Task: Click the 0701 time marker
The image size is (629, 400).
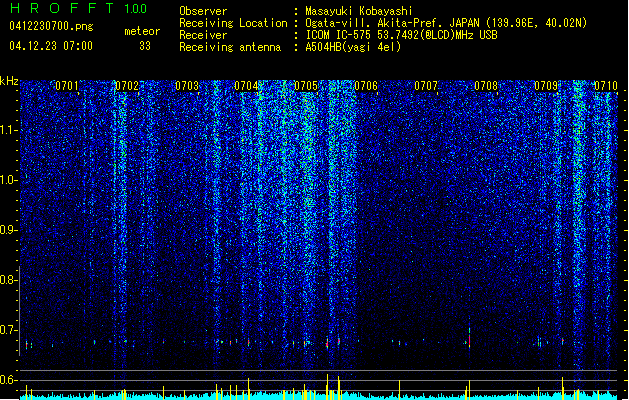Action: click(x=67, y=86)
